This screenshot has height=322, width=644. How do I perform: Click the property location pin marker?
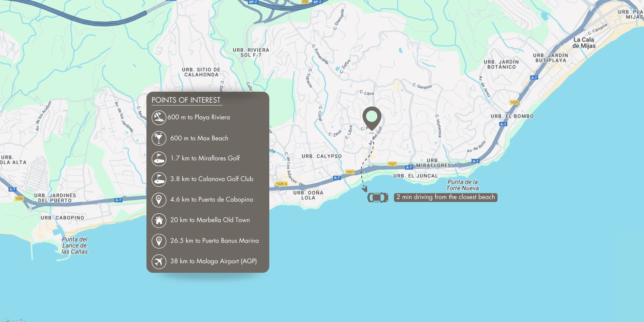[372, 118]
